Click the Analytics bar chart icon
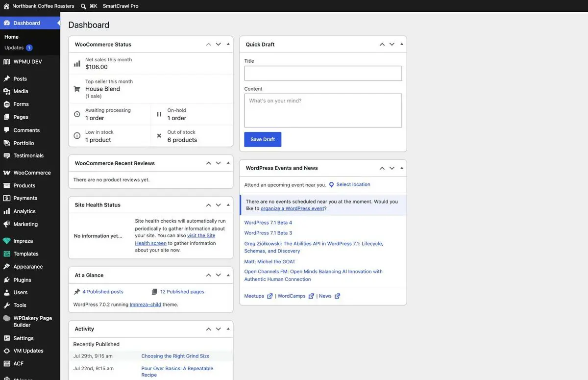Screen dimensions: 588x380 [x=6, y=211]
